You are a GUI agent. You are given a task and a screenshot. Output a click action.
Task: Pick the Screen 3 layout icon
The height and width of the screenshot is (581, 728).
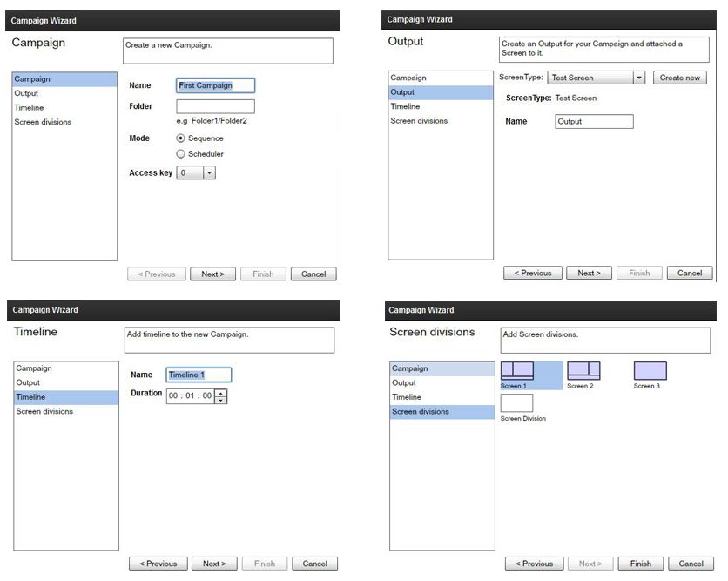(650, 371)
